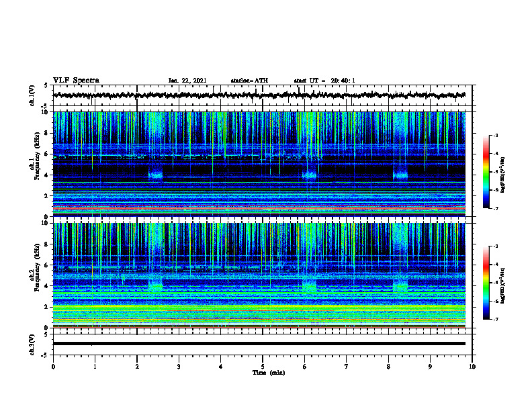This screenshot has width=532, height=411.
Task: Click the -4 value on ch.2 colorbar
Action: [495, 265]
